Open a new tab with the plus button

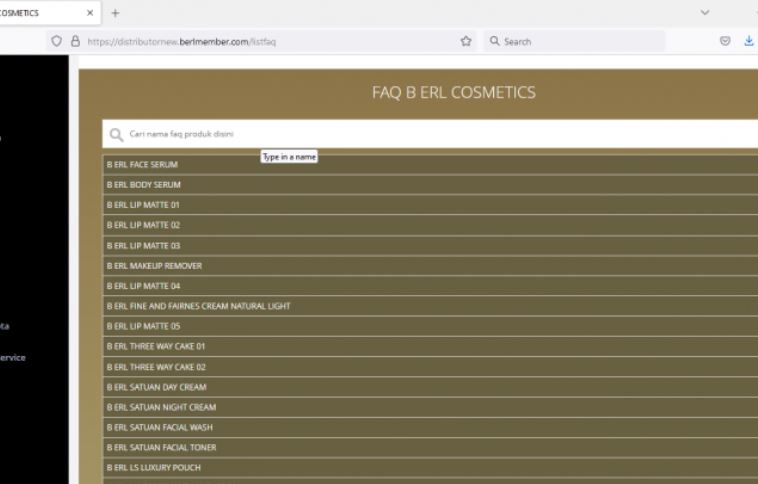coord(115,13)
